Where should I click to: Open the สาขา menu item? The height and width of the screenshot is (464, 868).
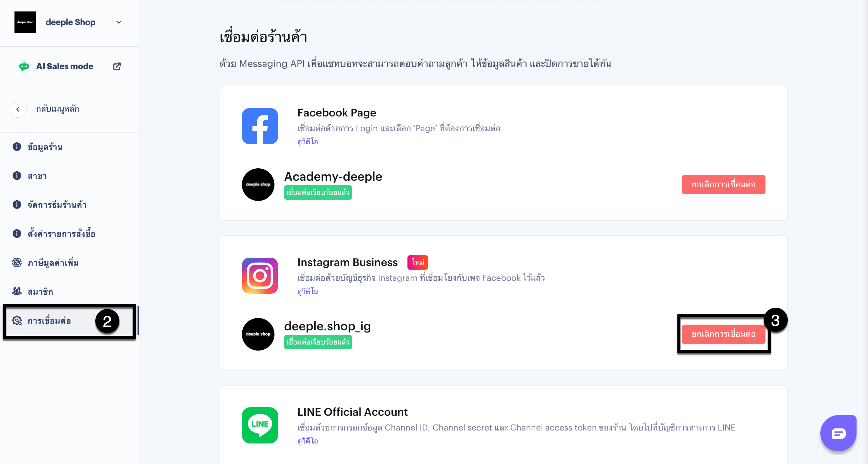37,176
